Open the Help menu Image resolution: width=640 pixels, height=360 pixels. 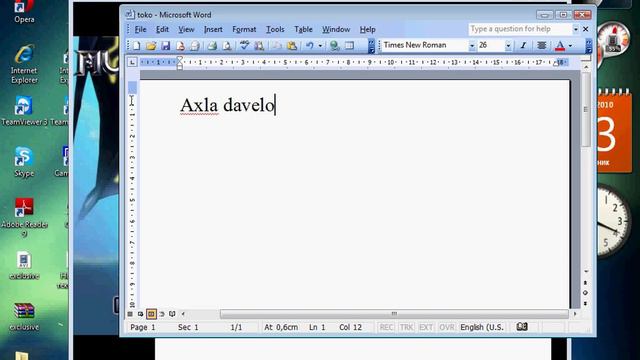coord(367,29)
